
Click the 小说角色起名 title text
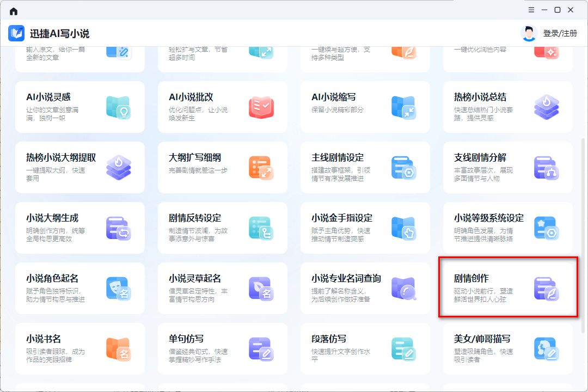[x=52, y=278]
